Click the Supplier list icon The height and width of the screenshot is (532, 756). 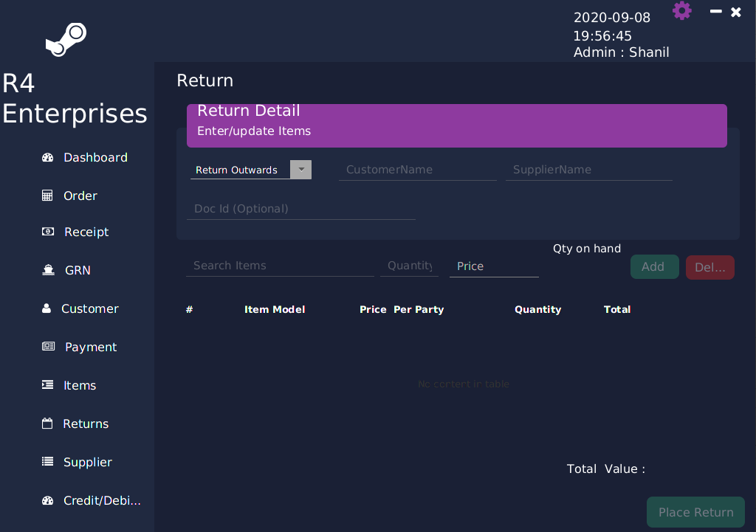(x=48, y=462)
